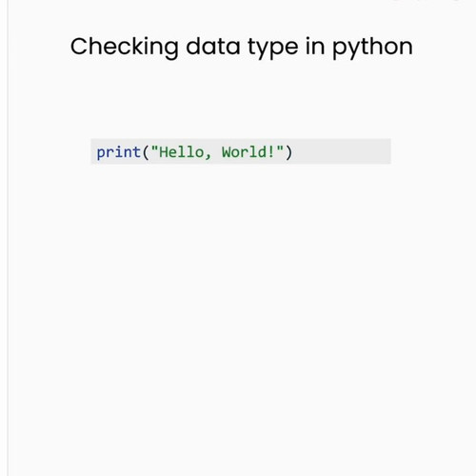Click the word "type" in the heading
Screen dimensions: 476x476
273,49
